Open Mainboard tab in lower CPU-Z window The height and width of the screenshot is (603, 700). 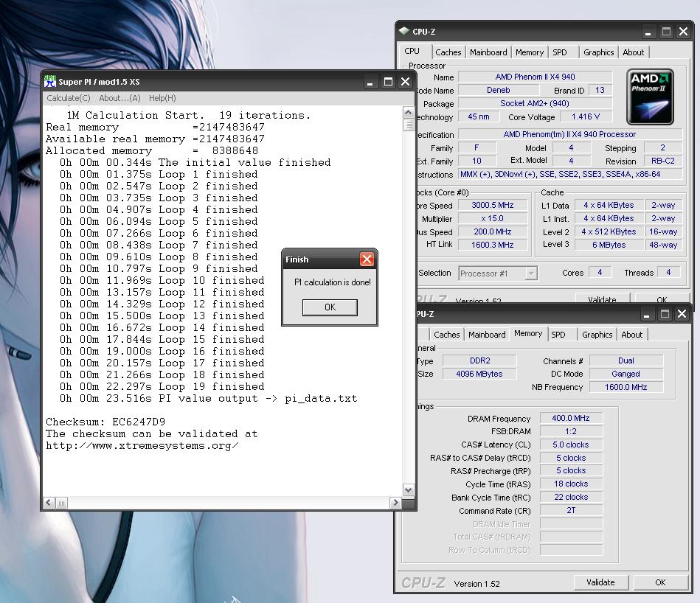click(x=487, y=335)
